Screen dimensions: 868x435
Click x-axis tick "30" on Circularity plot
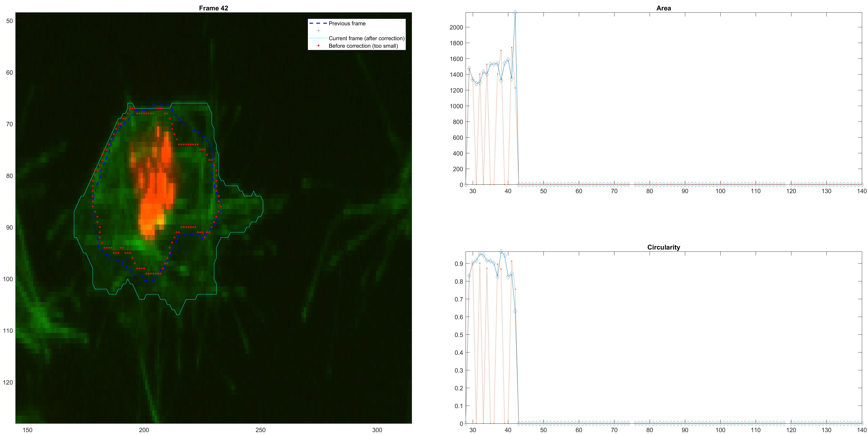point(473,430)
